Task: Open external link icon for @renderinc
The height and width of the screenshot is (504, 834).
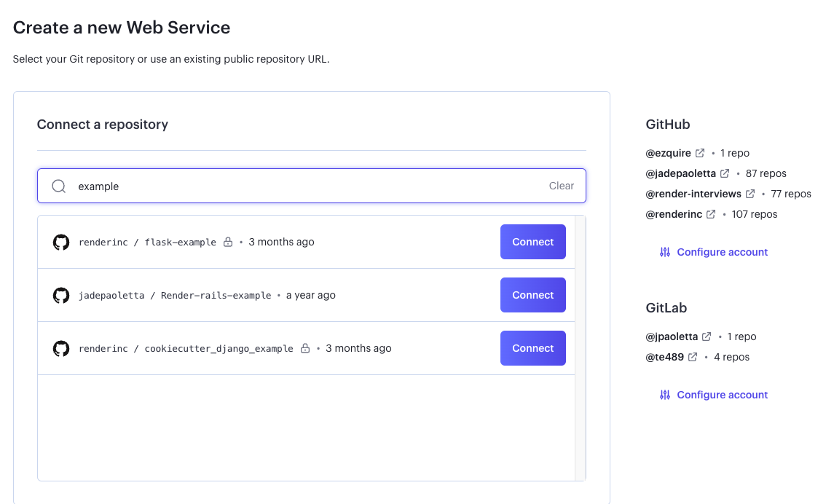Action: pyautogui.click(x=711, y=214)
